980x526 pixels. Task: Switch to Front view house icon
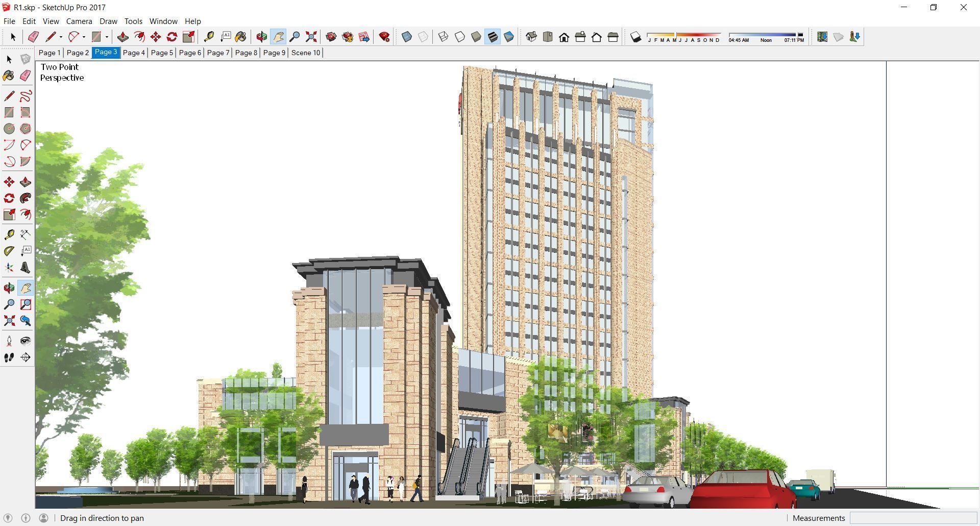(x=564, y=37)
